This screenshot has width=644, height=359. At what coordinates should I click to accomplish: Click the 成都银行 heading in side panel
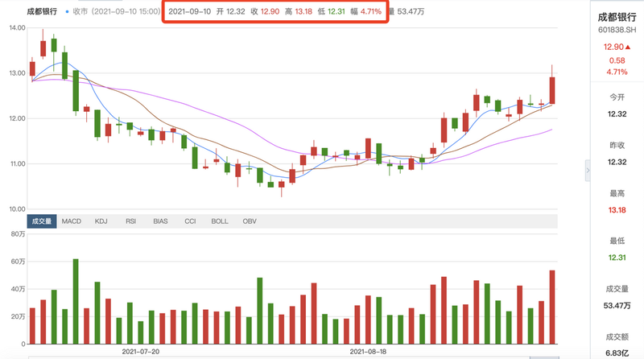pyautogui.click(x=617, y=17)
